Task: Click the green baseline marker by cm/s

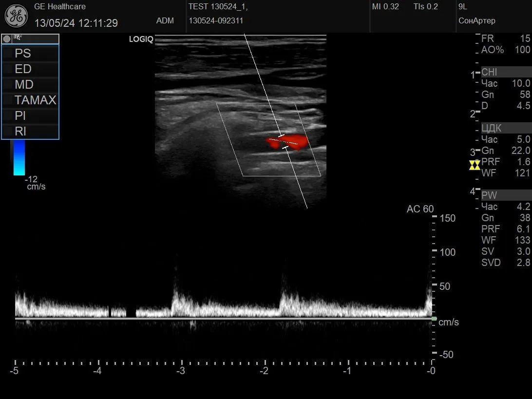Action: pyautogui.click(x=434, y=319)
